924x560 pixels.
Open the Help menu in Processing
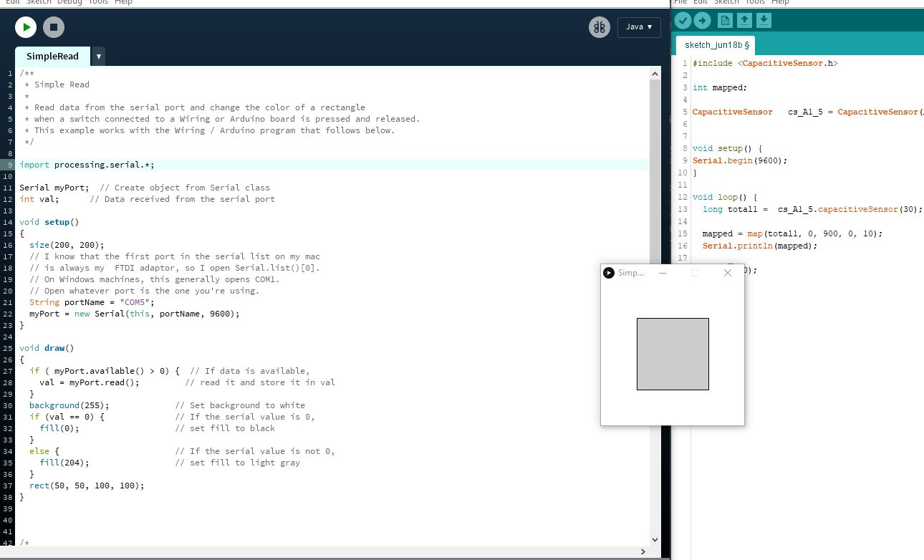pyautogui.click(x=123, y=2)
